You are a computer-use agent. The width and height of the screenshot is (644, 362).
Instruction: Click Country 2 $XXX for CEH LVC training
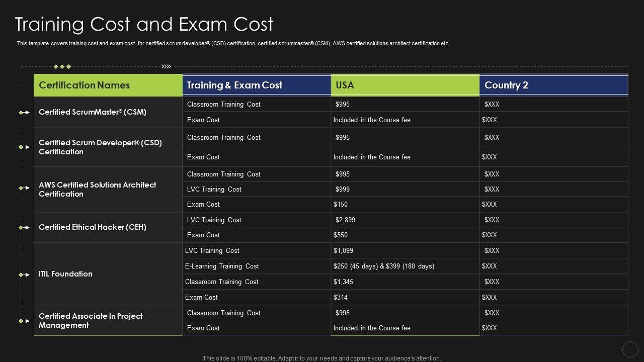click(x=492, y=220)
